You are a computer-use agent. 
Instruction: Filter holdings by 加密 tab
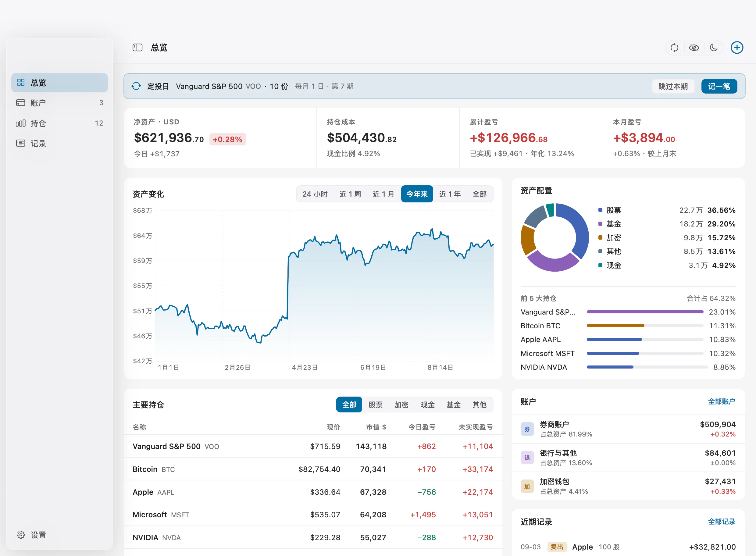pos(401,405)
